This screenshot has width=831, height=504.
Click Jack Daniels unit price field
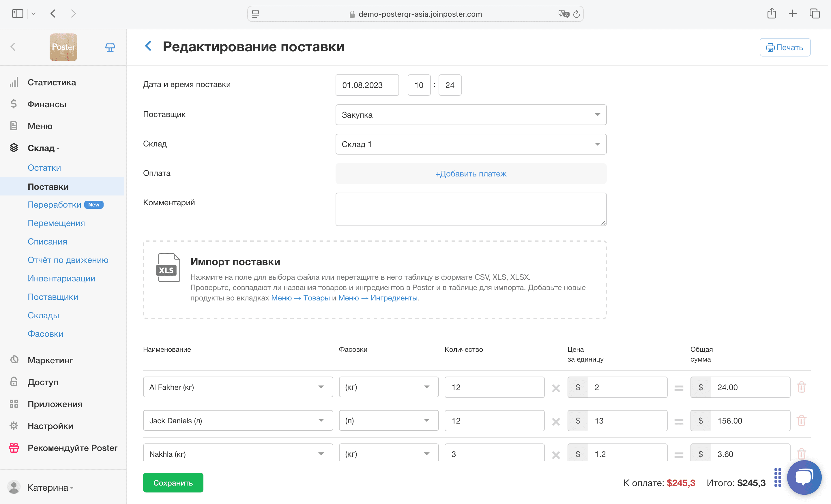[x=627, y=420]
